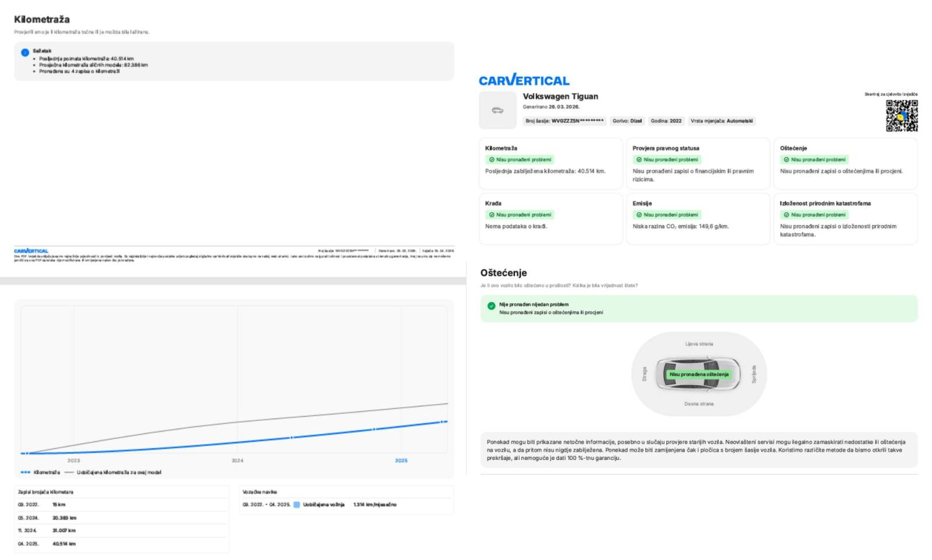Click the check icon in the Emisije card badge
This screenshot has width=932, height=560.
(639, 215)
